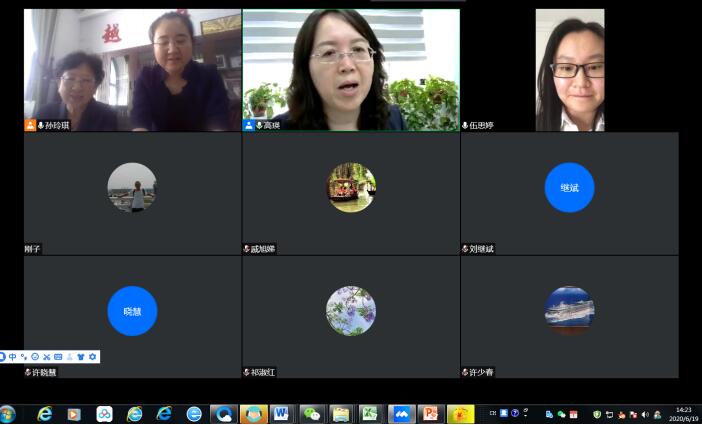Click the IME scissors screenshot icon
The image size is (702, 425).
pyautogui.click(x=47, y=357)
